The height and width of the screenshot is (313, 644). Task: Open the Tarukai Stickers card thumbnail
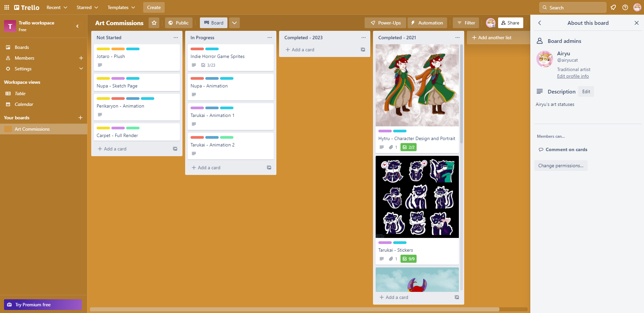tap(417, 196)
